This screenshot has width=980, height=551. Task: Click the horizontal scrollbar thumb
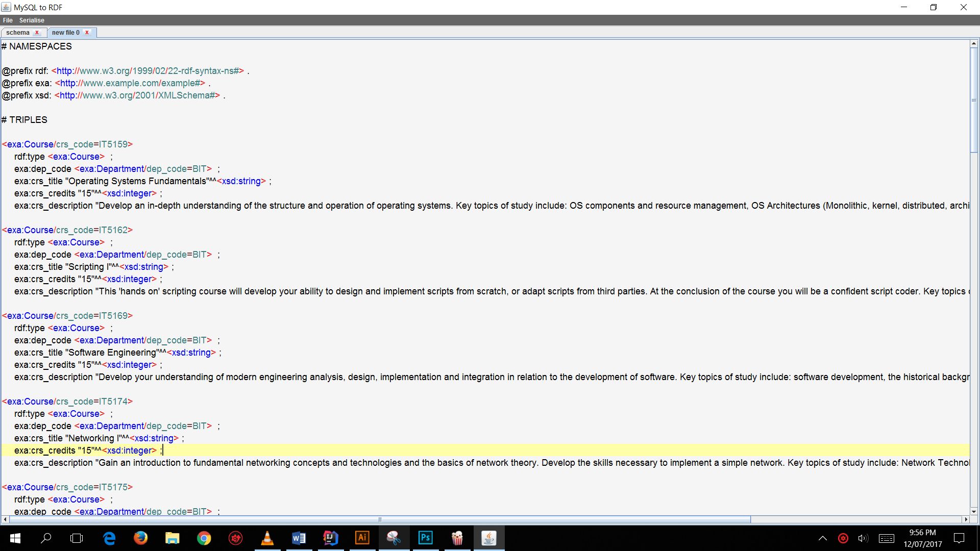point(380,519)
